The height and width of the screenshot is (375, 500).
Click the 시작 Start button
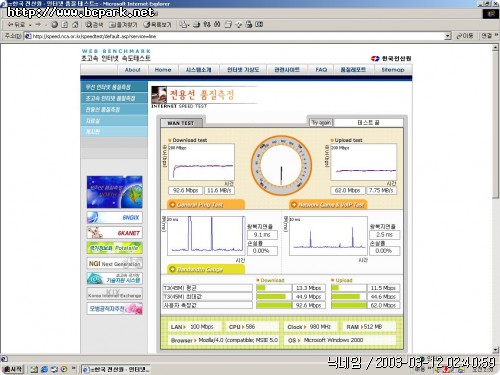(13, 369)
